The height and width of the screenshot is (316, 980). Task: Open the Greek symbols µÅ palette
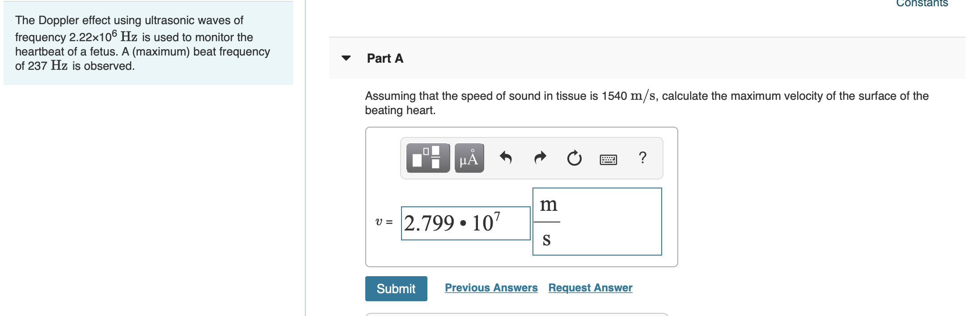tap(469, 158)
